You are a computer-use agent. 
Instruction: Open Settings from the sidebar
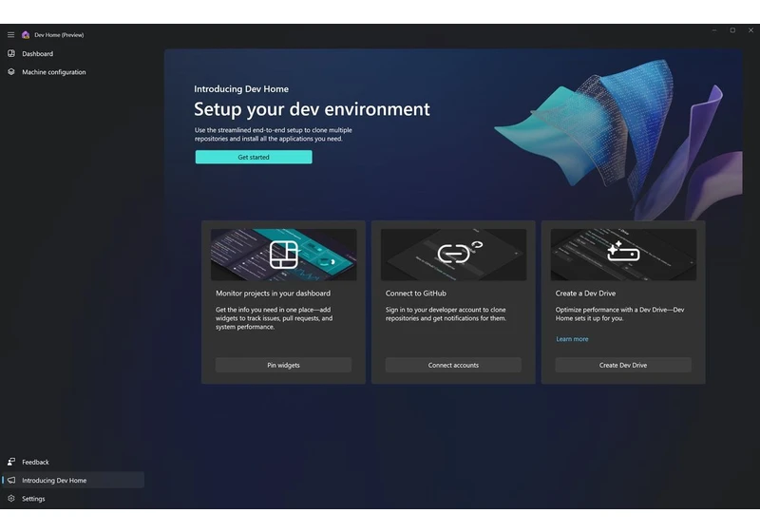coord(73,499)
